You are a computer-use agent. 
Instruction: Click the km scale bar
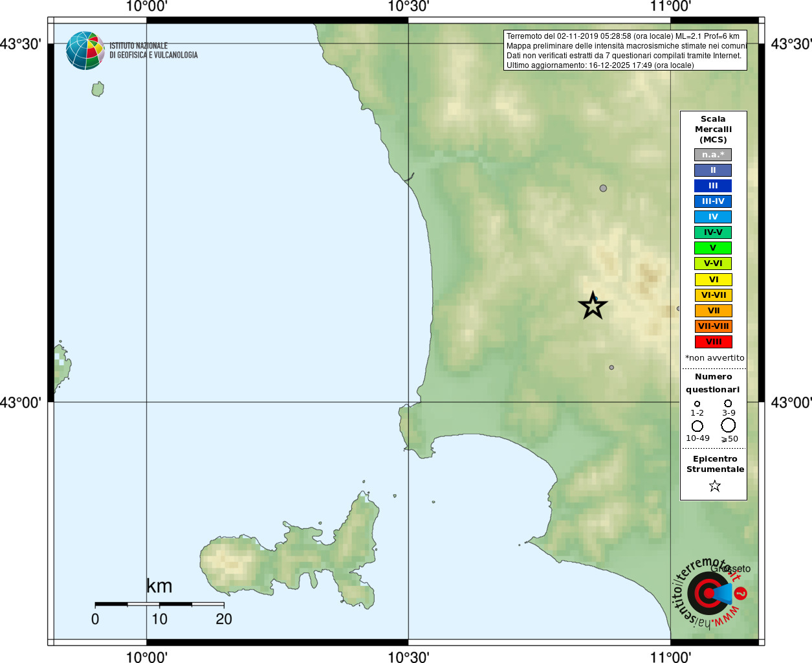159,604
